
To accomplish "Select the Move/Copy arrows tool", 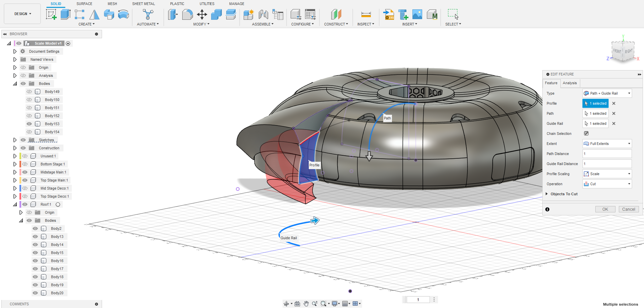I will point(202,14).
